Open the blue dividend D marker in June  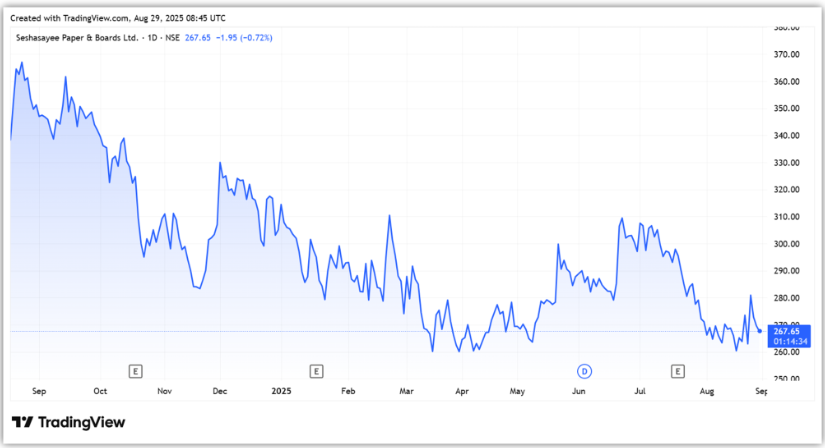pos(584,371)
